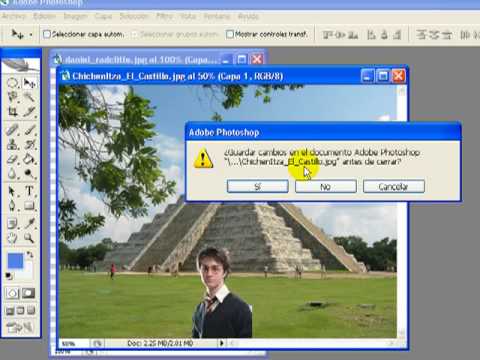Select the Magic Wand tool
480x360 pixels.
click(x=29, y=97)
